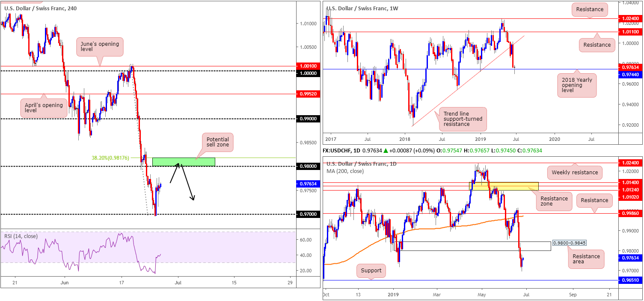Click the 0.97634 blue price label on the daily chart
The width and height of the screenshot is (644, 301).
630,258
